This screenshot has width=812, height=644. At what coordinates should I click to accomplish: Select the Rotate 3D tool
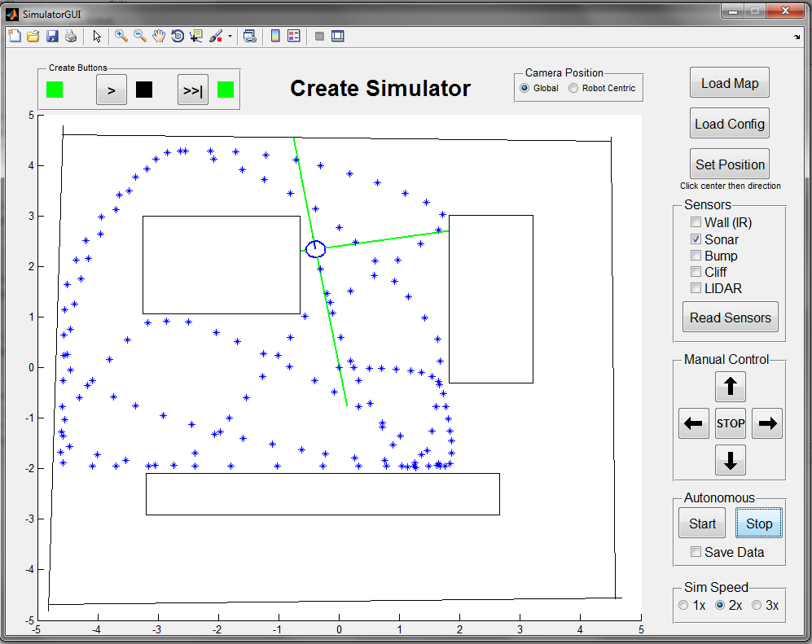pyautogui.click(x=177, y=36)
